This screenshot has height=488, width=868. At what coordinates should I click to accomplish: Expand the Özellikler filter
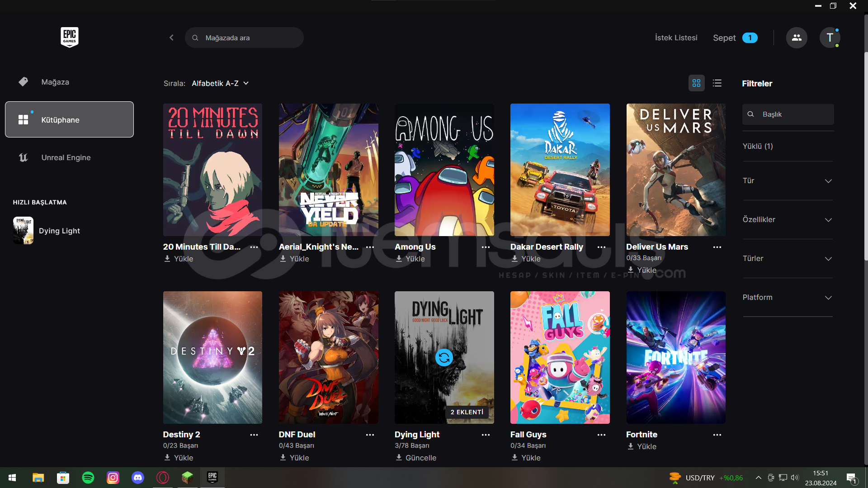(x=788, y=220)
